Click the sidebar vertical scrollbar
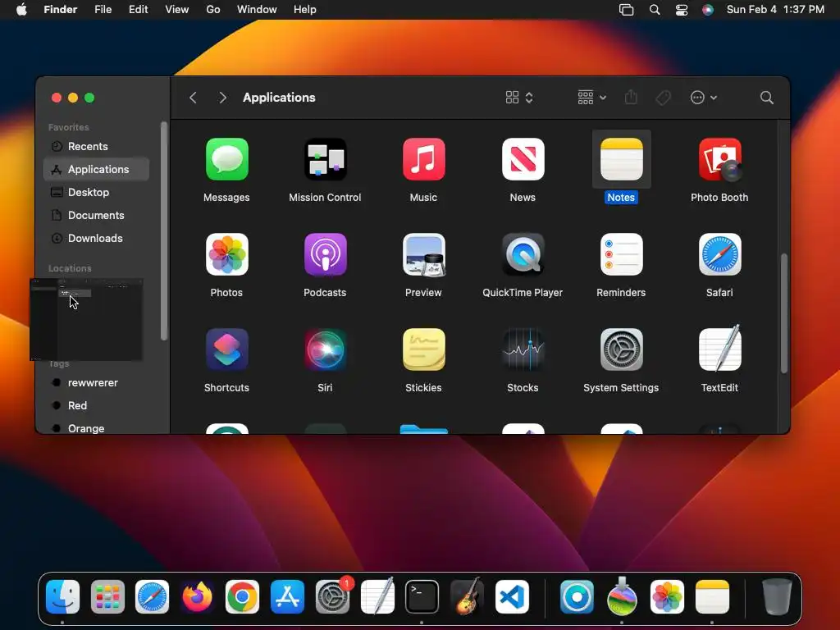This screenshot has height=630, width=840. click(164, 231)
